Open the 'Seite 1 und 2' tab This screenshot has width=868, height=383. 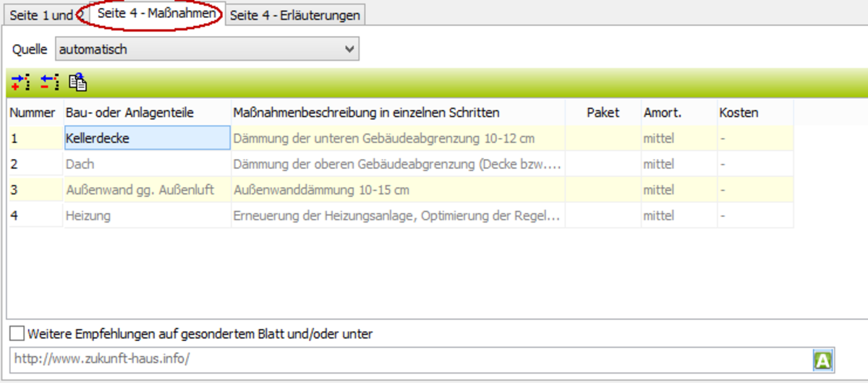[x=41, y=15]
